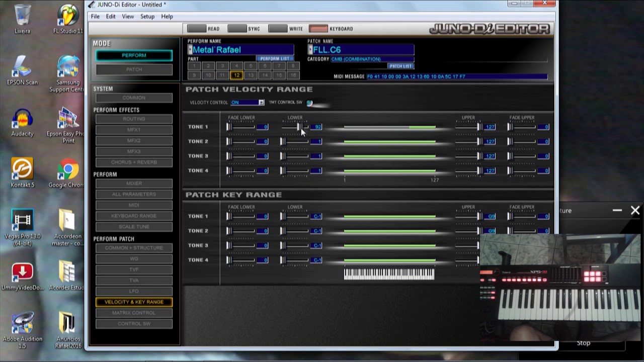Select the Anuncios Rafael2016 folder icon

tap(67, 330)
